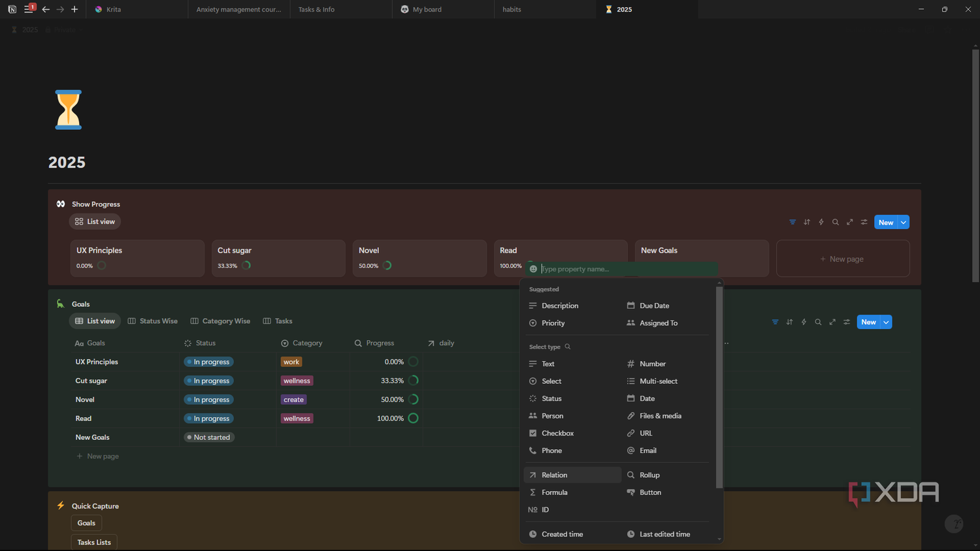Go forward using the right arrow
The image size is (980, 551).
click(60, 9)
